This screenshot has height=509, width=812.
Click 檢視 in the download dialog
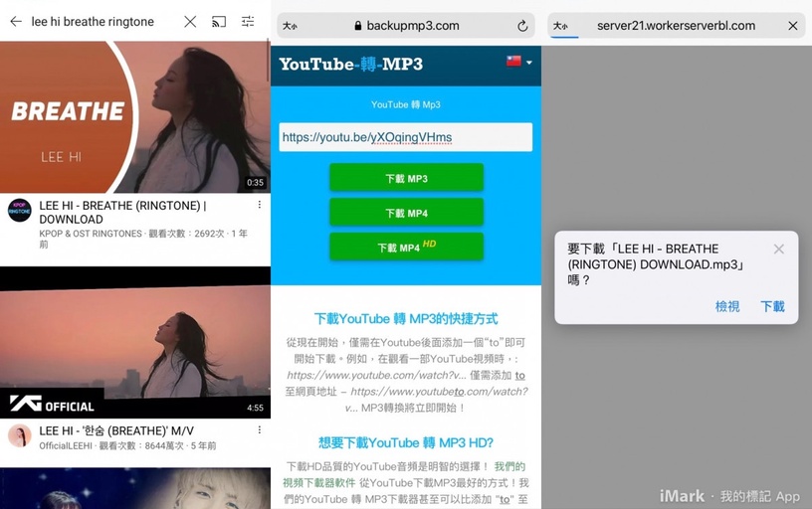click(727, 307)
